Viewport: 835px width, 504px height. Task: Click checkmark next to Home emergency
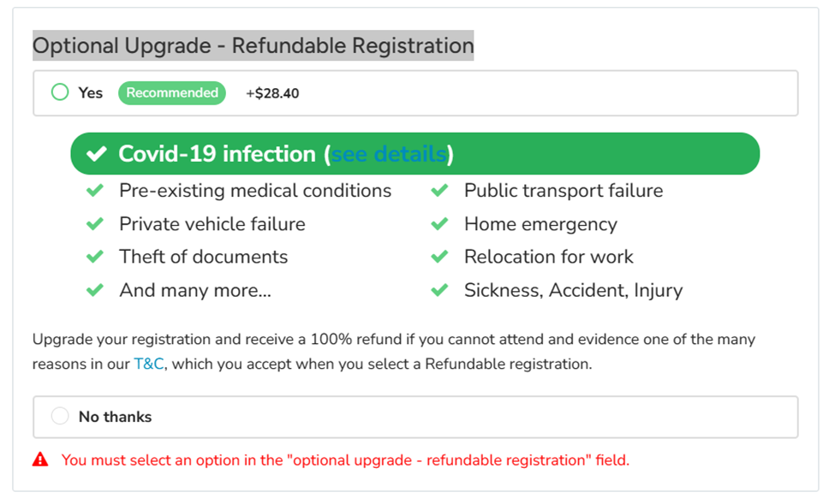[x=439, y=224]
